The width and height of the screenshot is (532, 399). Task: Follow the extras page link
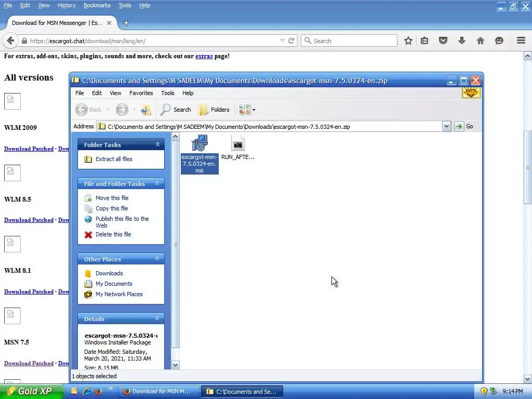coord(204,56)
